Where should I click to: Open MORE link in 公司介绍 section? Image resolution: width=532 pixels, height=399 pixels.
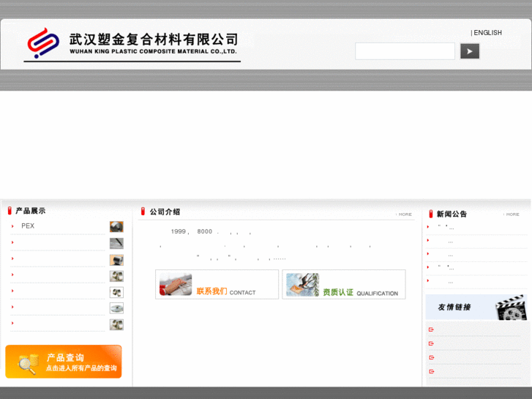pyautogui.click(x=404, y=215)
